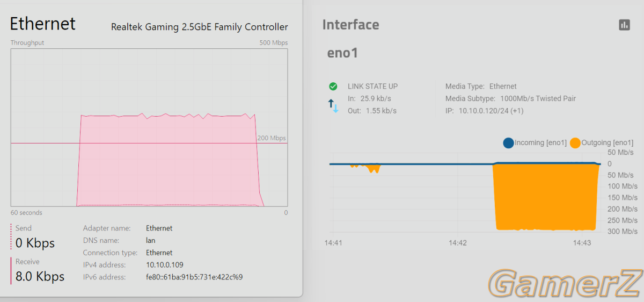
Task: Click the Realtek Gaming 2.5GbE controller label
Action: pos(200,27)
